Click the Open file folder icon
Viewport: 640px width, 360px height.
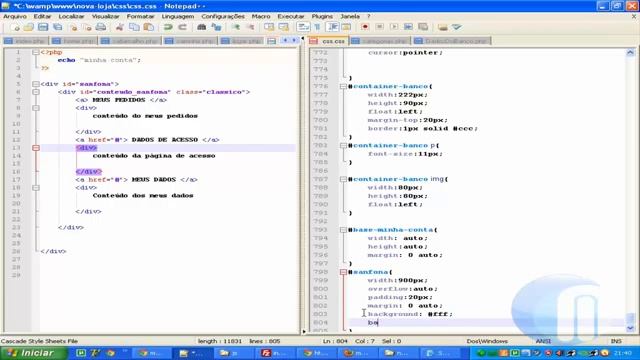(29, 27)
